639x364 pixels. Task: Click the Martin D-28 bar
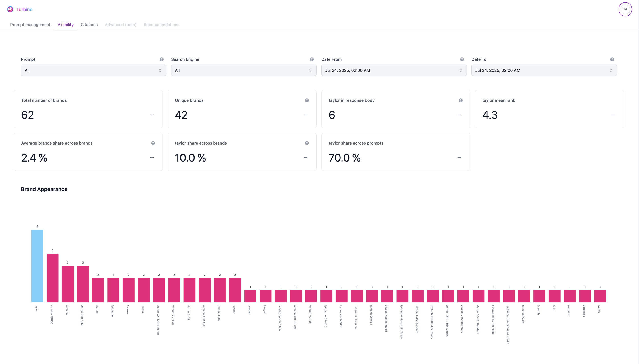click(x=189, y=290)
